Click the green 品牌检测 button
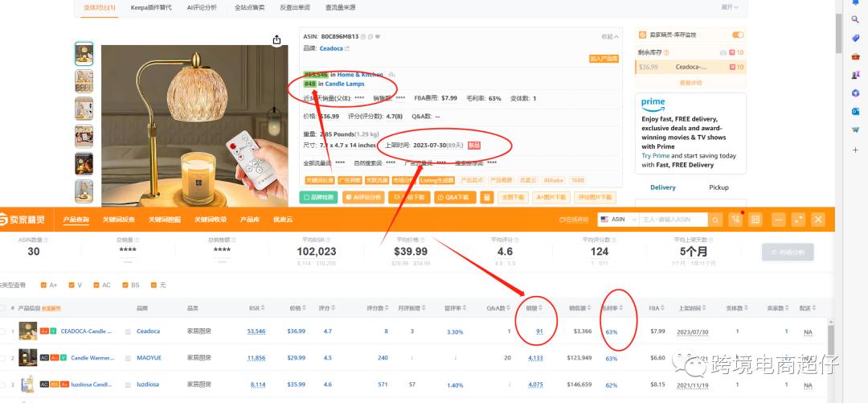 [x=318, y=197]
